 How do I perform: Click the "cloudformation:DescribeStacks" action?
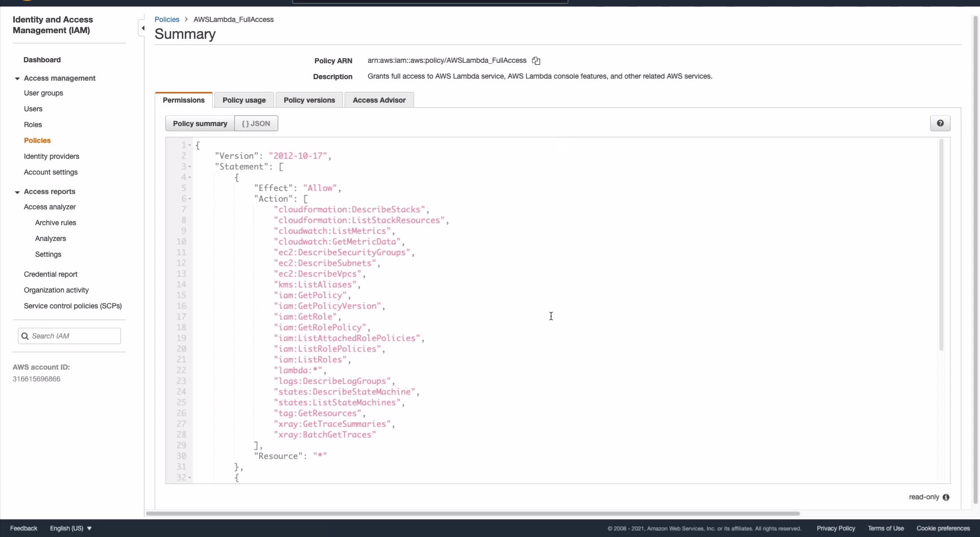349,210
